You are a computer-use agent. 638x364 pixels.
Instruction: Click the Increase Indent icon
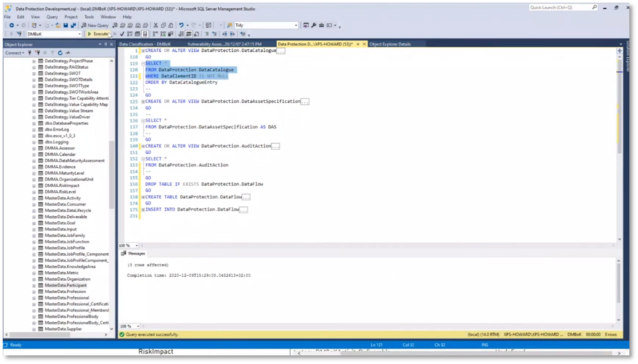click(232, 34)
